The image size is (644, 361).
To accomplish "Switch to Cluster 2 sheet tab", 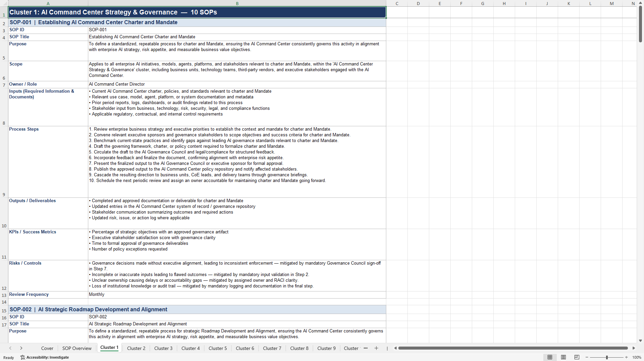I will tap(136, 348).
